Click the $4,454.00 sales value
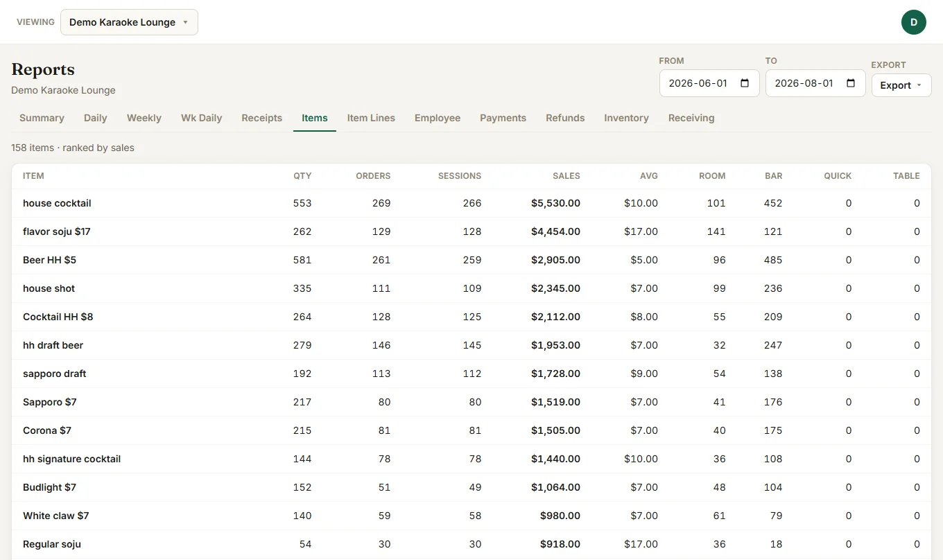The height and width of the screenshot is (560, 943). click(x=556, y=231)
